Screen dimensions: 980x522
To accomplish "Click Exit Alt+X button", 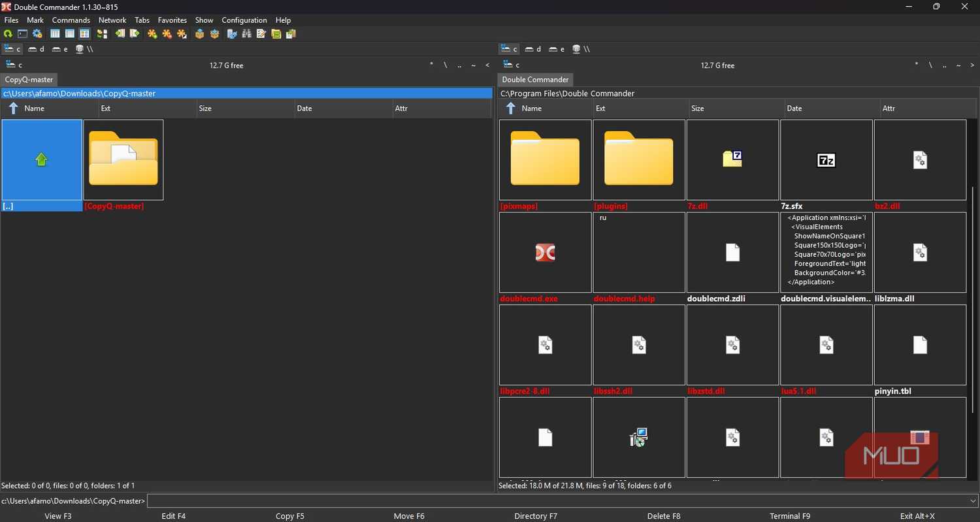I will coord(917,516).
